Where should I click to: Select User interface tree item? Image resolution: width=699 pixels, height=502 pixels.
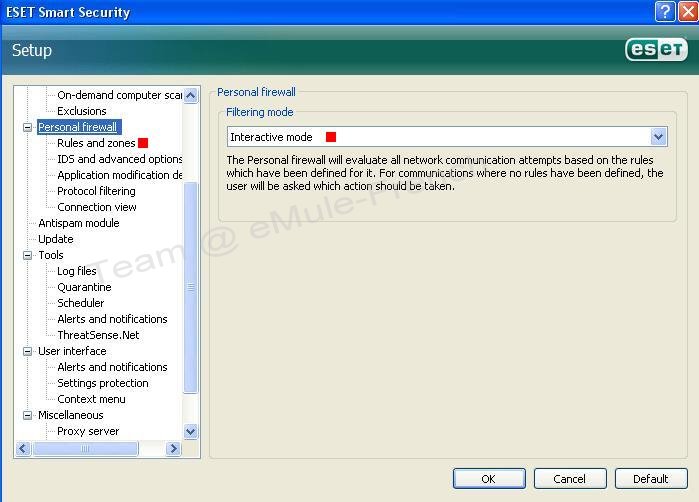72,351
